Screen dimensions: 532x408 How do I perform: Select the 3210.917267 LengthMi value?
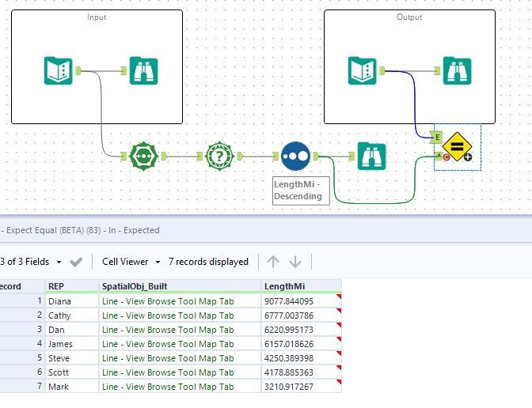tap(302, 387)
